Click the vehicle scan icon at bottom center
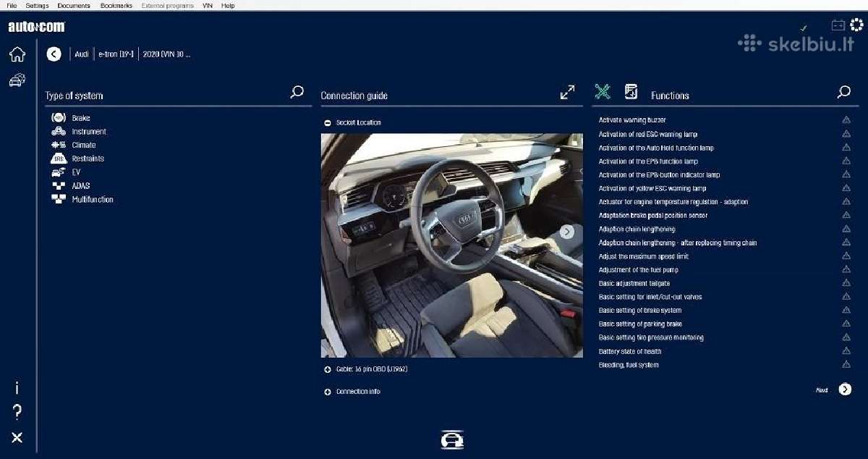The height and width of the screenshot is (459, 868). click(452, 439)
